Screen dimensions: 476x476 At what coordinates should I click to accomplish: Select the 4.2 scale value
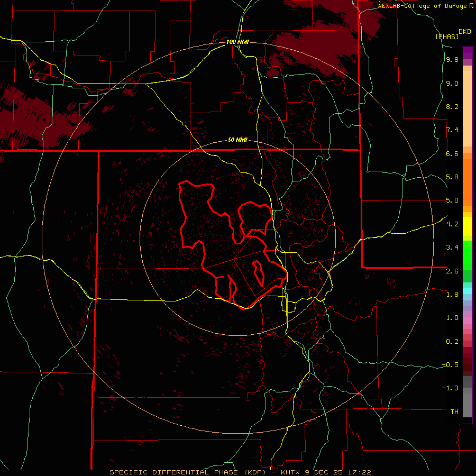[452, 224]
